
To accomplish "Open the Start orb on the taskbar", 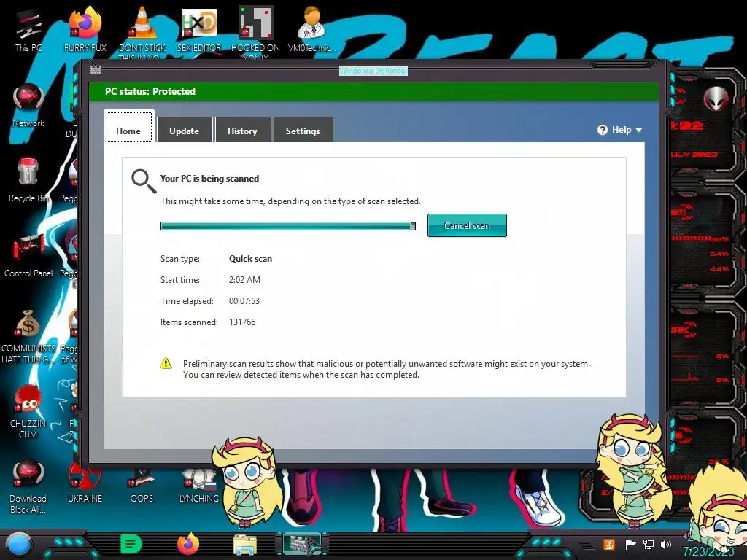I will 19,544.
